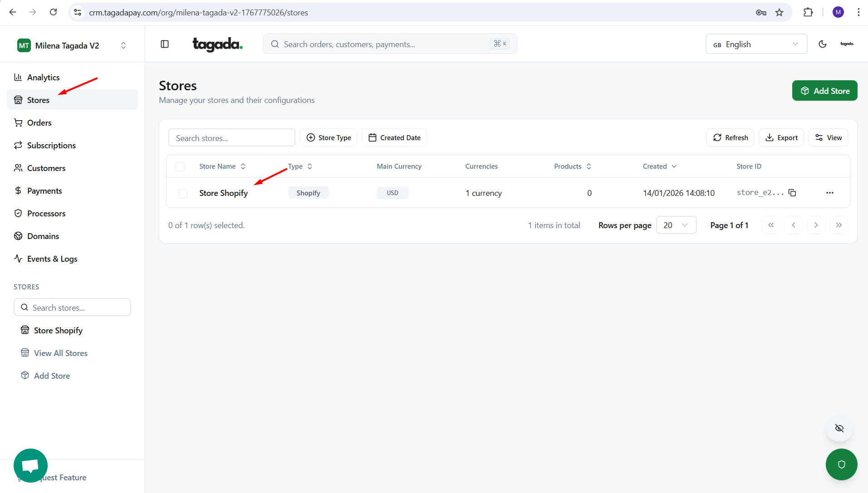Go to Orders in the sidebar
Viewport: 868px width, 493px height.
tap(39, 123)
